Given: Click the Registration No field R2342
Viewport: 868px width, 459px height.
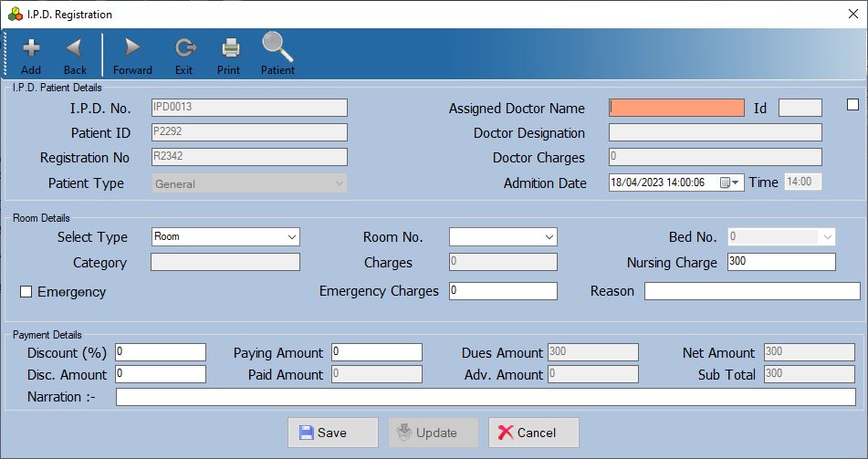Looking at the screenshot, I should 250,157.
